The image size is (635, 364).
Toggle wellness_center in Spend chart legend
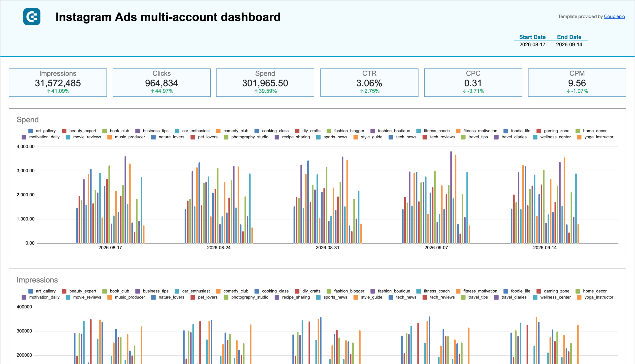click(x=551, y=137)
